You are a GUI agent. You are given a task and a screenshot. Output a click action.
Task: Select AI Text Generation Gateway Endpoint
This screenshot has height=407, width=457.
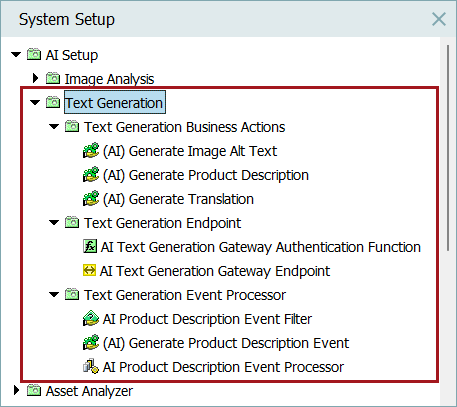(215, 271)
